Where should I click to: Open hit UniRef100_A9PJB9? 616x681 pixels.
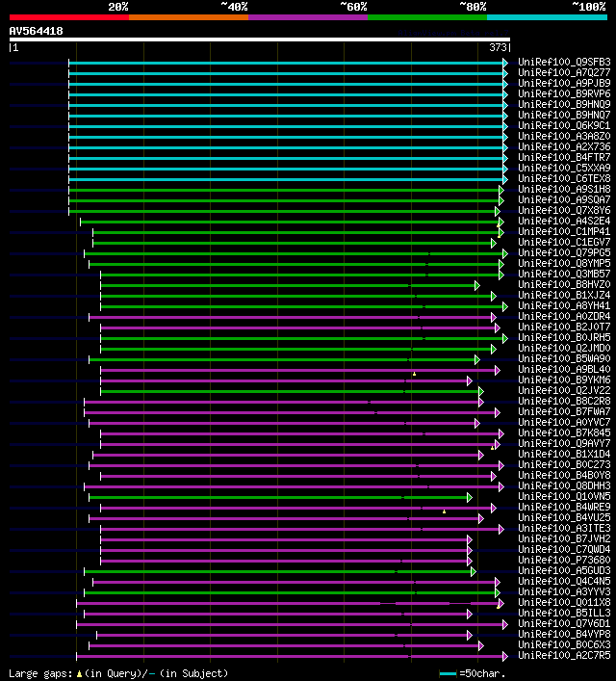(564, 83)
